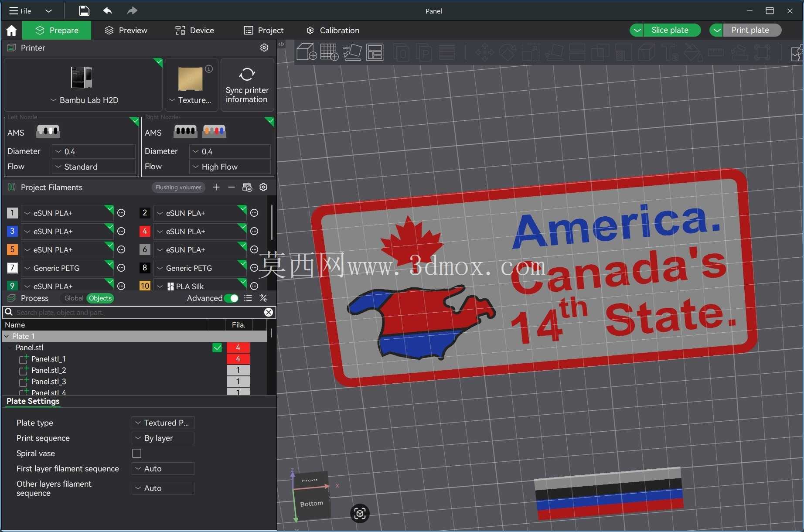Viewport: 804px width, 532px height.
Task: Click the Undo arrow
Action: [x=108, y=10]
